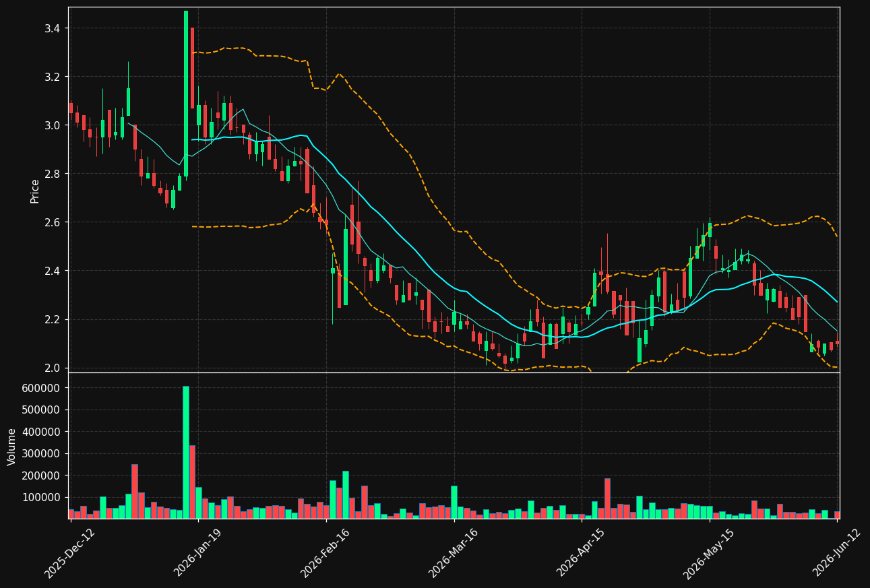Viewport: 870px width, 588px height.
Task: Click the 600000 volume axis value
Action: [42, 388]
